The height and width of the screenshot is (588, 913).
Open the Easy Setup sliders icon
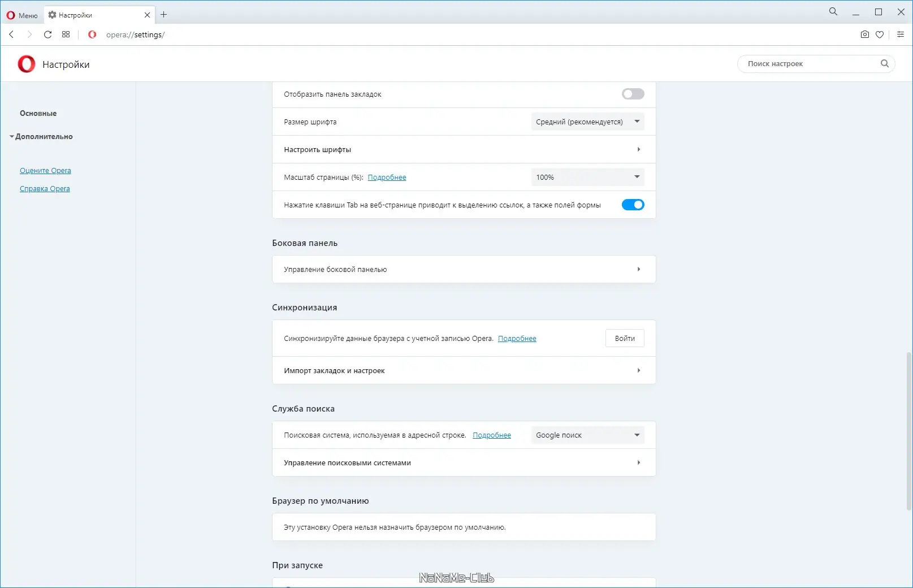point(901,34)
